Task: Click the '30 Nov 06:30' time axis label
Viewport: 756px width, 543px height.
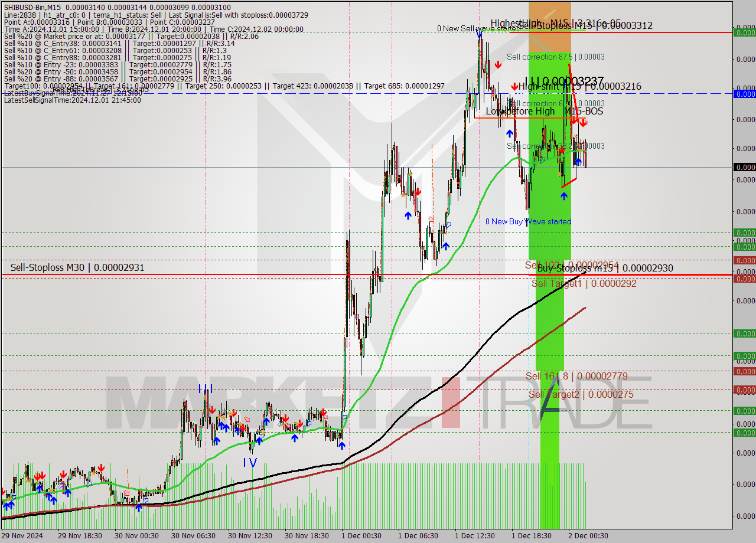Action: pos(193,536)
